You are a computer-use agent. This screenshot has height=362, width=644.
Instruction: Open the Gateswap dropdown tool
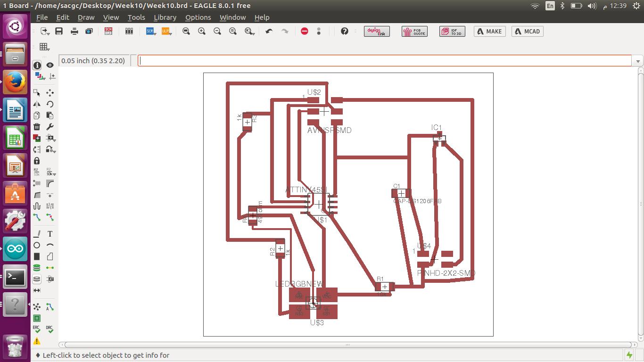(51, 149)
